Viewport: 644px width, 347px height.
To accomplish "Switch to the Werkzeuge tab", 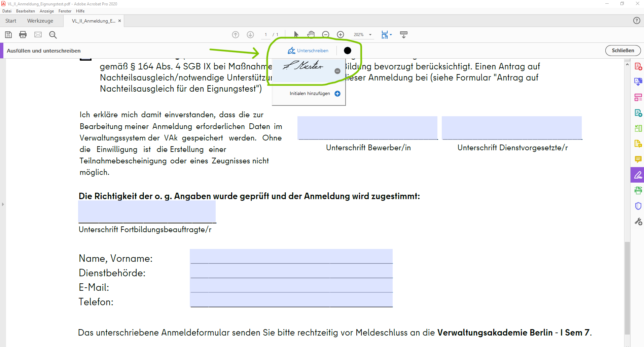I will tap(40, 21).
